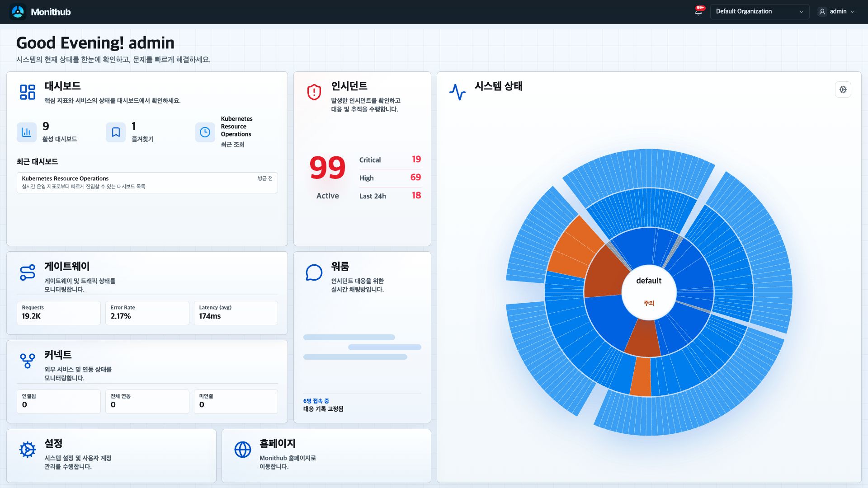The image size is (868, 488).
Task: Open the Requests 19.2K metric tile
Action: [x=59, y=313]
